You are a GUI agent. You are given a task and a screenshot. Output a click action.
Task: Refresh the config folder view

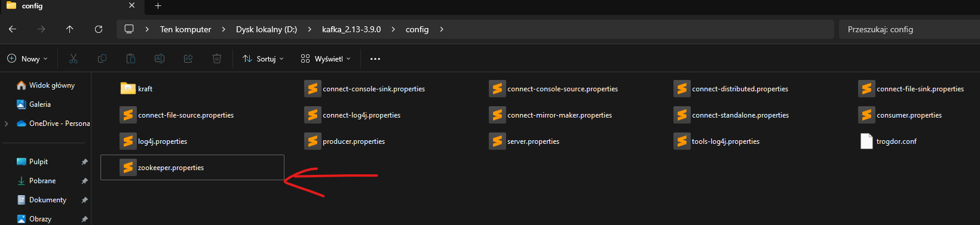click(99, 29)
